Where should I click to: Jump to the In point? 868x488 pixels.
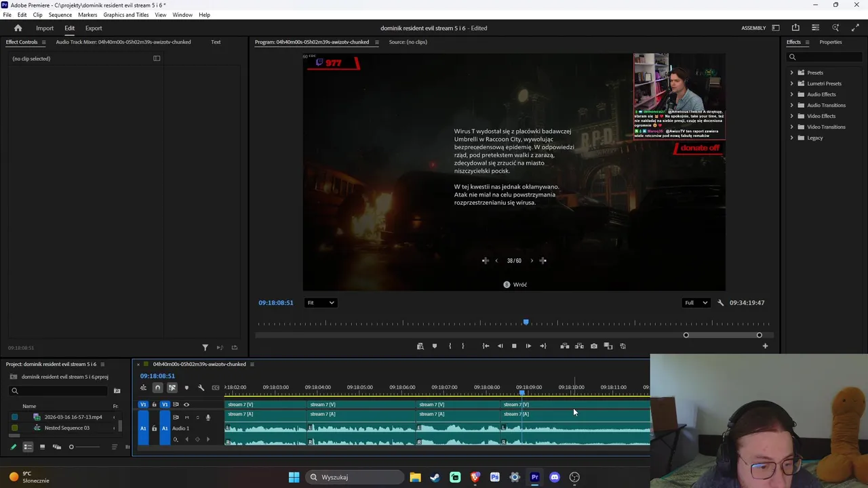486,346
